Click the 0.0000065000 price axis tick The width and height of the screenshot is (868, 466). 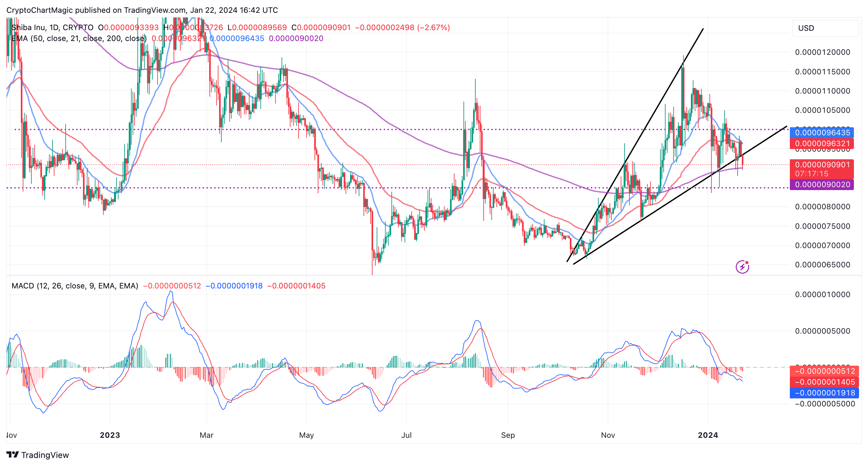click(x=823, y=265)
